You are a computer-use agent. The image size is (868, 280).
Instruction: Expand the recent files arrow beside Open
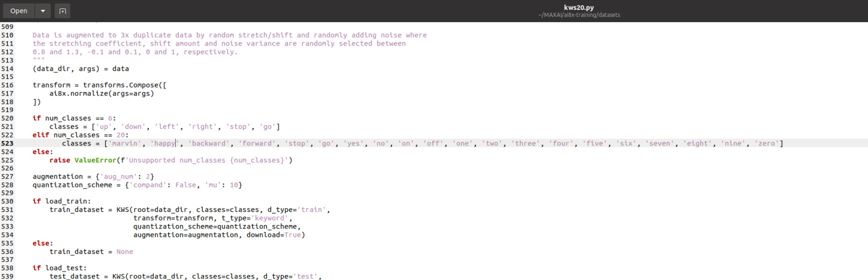[43, 10]
